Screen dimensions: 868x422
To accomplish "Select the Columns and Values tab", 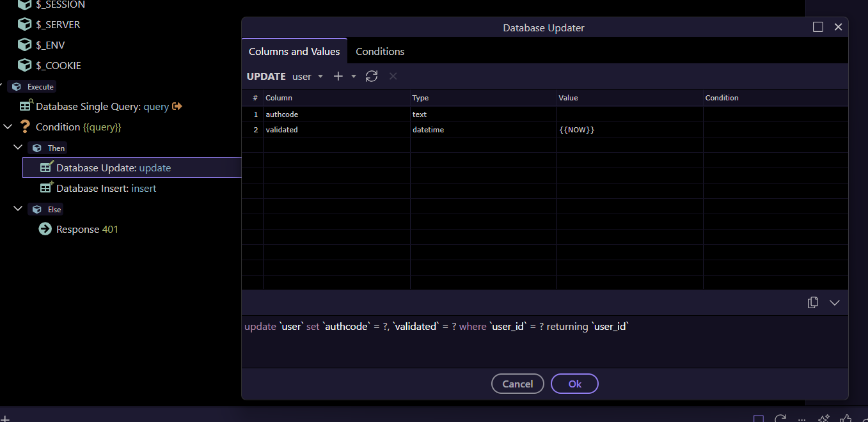I will coord(294,51).
